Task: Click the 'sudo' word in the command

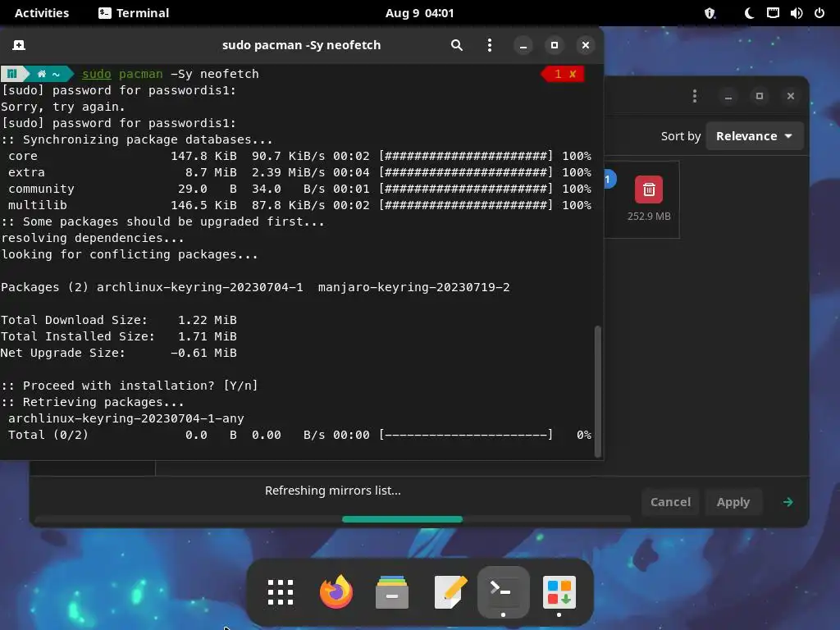Action: click(x=97, y=74)
